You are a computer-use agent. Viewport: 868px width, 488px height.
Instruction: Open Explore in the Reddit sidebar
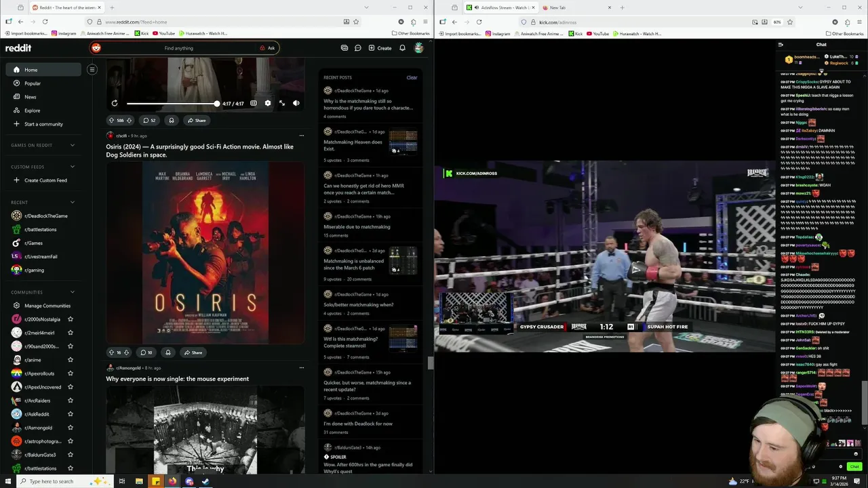(x=43, y=110)
